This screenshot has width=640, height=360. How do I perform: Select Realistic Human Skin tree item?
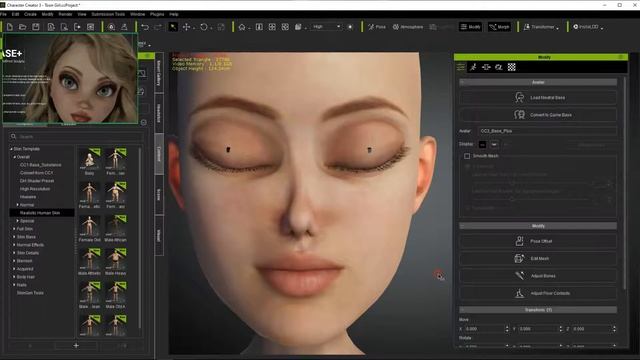(40, 213)
